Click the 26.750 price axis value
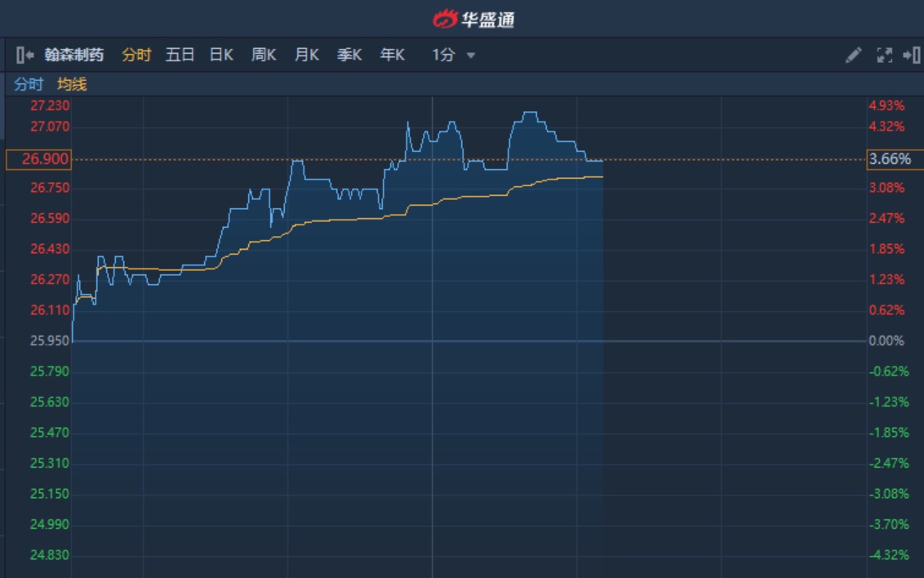924x578 pixels. coord(50,188)
